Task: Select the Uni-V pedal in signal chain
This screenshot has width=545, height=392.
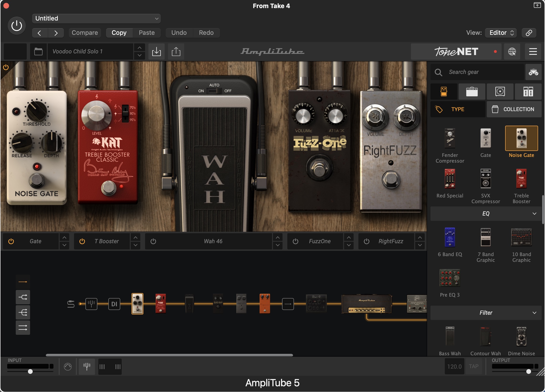Action: click(316, 303)
